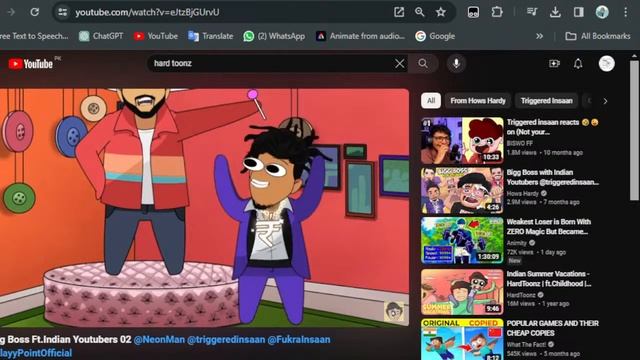This screenshot has width=640, height=360.
Task: Open the Create video icon
Action: (x=554, y=63)
